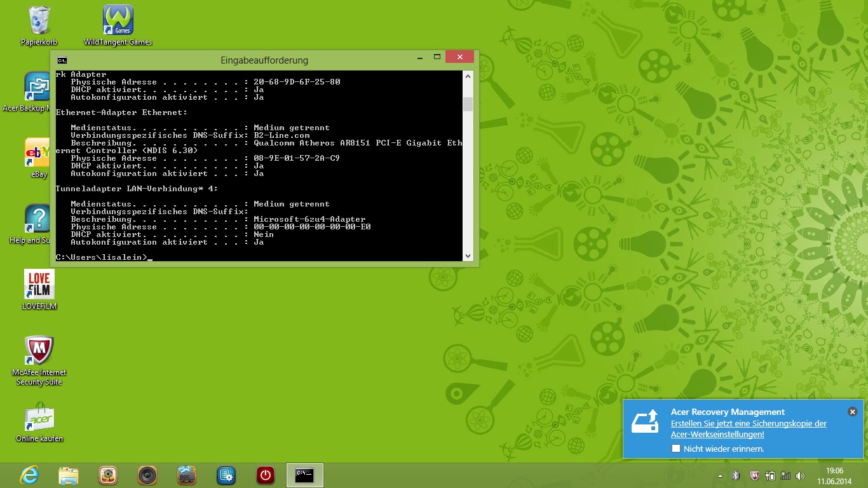Open File Explorer from the taskbar
Screen dimensions: 868x488
(69, 475)
